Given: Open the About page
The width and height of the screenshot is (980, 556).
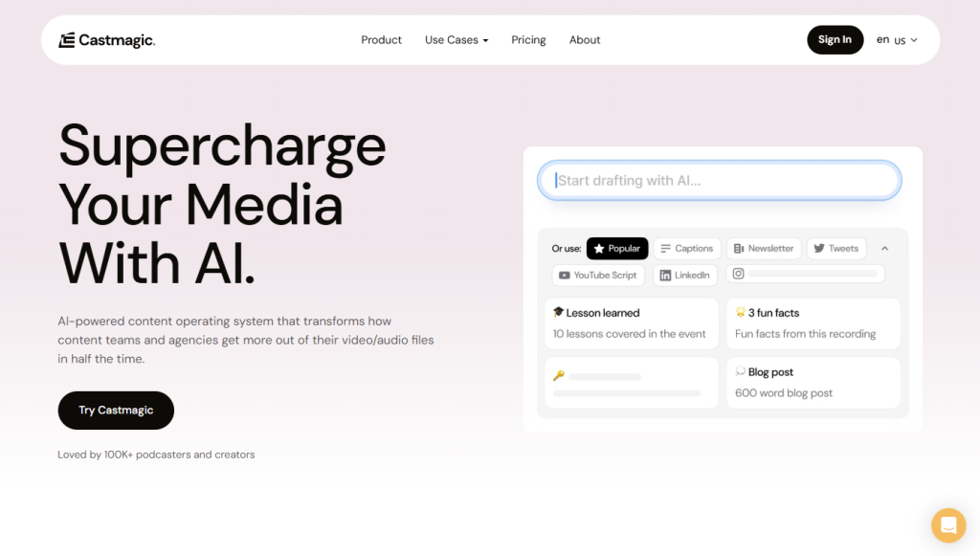Looking at the screenshot, I should tap(585, 40).
